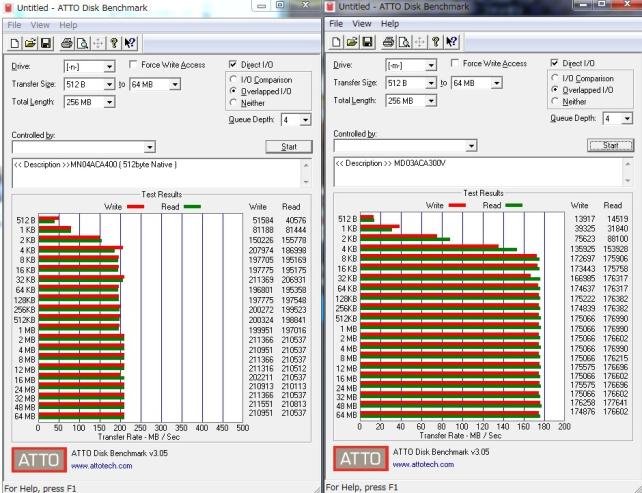Open the Drive dropdown in left window

point(110,66)
